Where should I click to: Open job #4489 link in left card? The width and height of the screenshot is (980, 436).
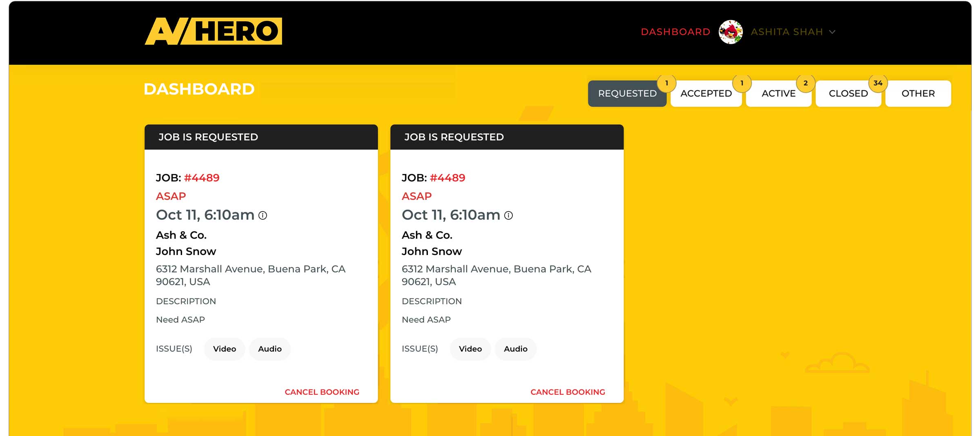[202, 178]
